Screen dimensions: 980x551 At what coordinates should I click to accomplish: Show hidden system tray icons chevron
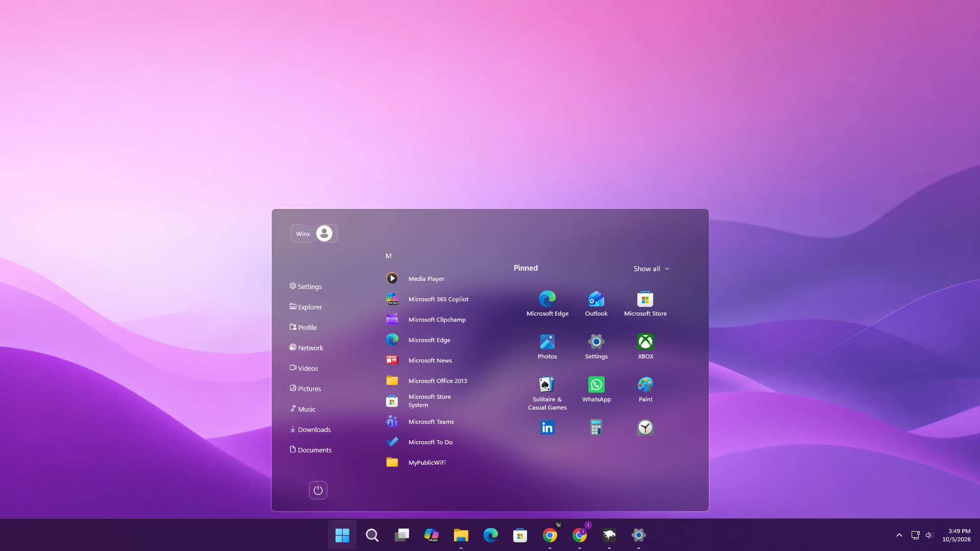(899, 535)
